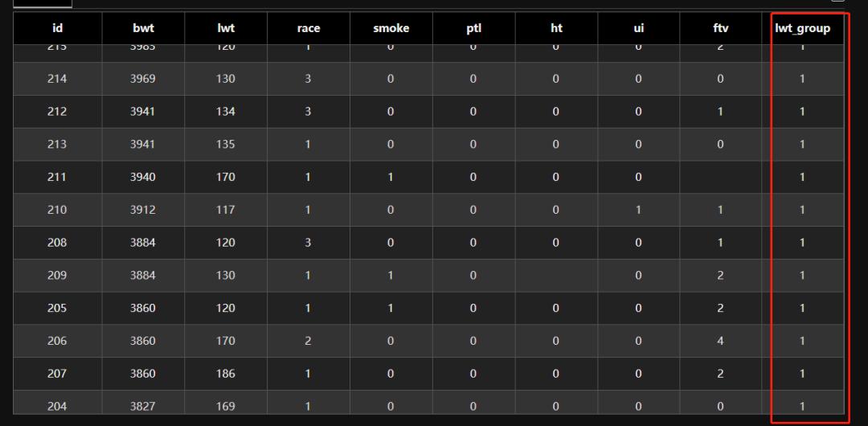Screen dimensions: 868x426
Task: Select the ui column header
Action: pos(638,28)
